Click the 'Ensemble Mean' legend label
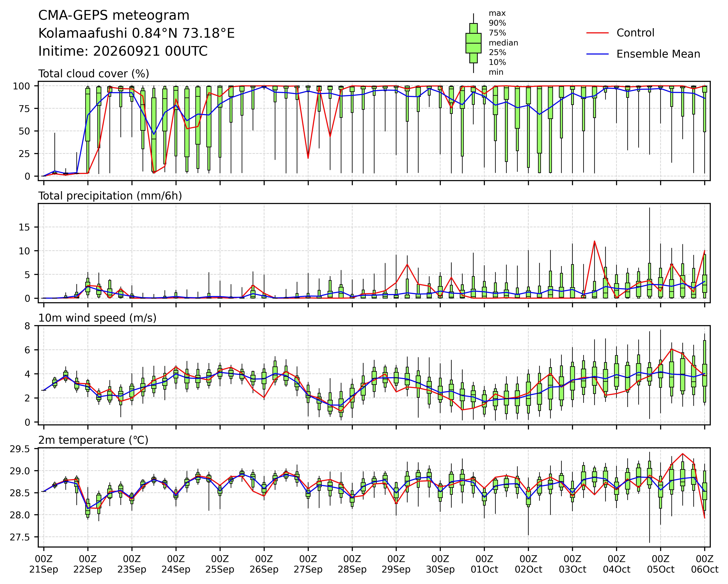The image size is (728, 584). tap(658, 54)
